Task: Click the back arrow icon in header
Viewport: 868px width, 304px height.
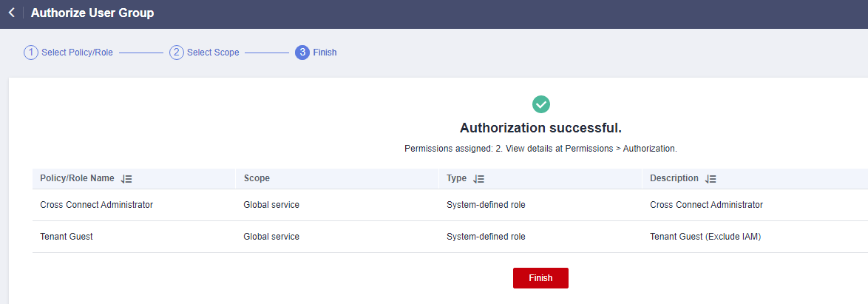Action: coord(12,12)
